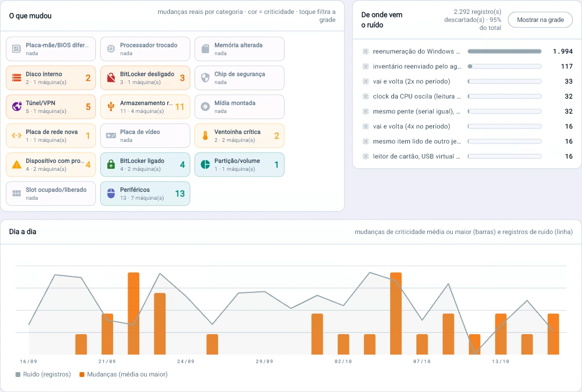The height and width of the screenshot is (392, 582).
Task: Click the Periféricos mouse icon
Action: (x=111, y=193)
